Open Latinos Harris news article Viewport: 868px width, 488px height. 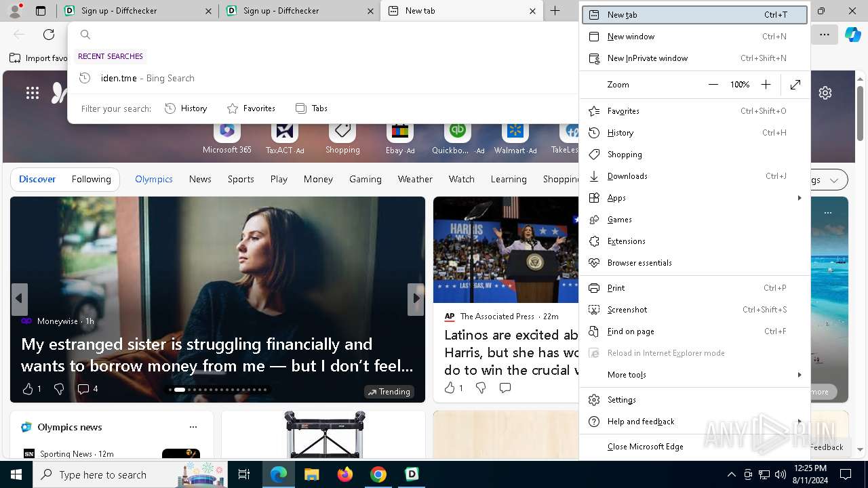coord(511,352)
